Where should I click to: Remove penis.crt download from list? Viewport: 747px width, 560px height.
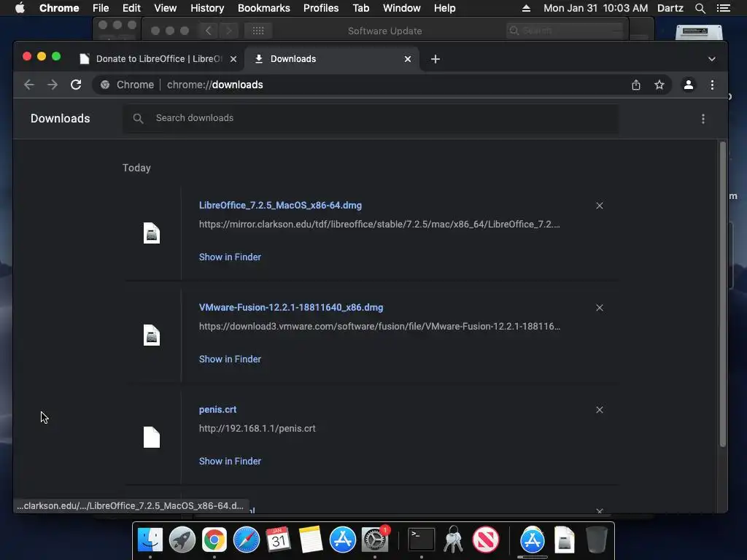[x=600, y=410]
